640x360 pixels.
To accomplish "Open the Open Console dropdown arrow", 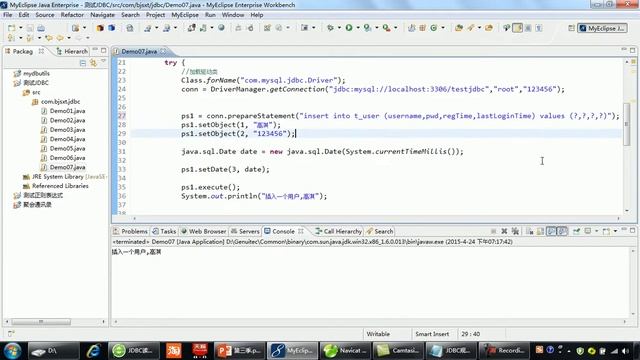I will pyautogui.click(x=615, y=231).
